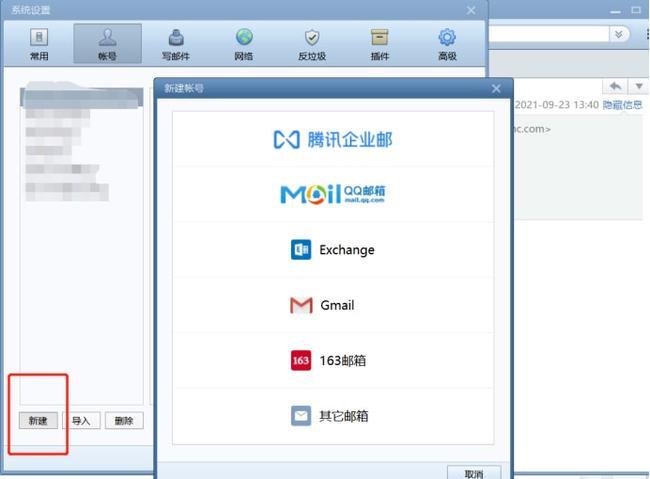Click the search input field in main window

coord(548,34)
